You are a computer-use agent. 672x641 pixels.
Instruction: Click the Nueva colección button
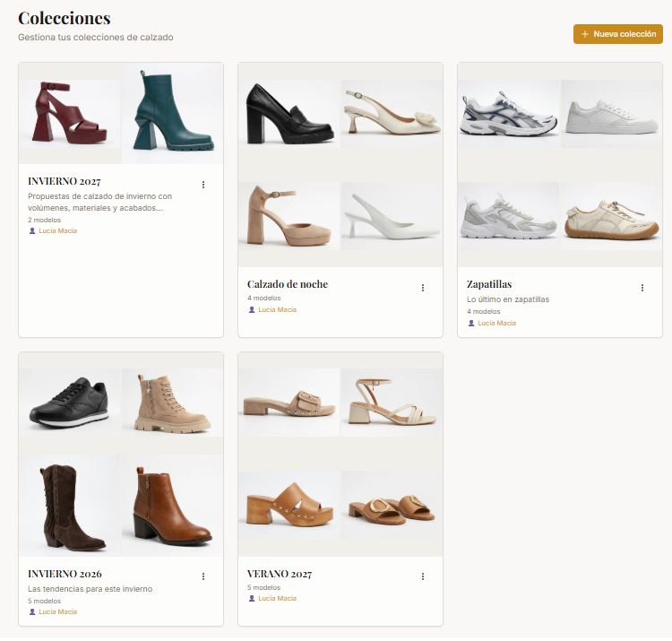click(618, 34)
